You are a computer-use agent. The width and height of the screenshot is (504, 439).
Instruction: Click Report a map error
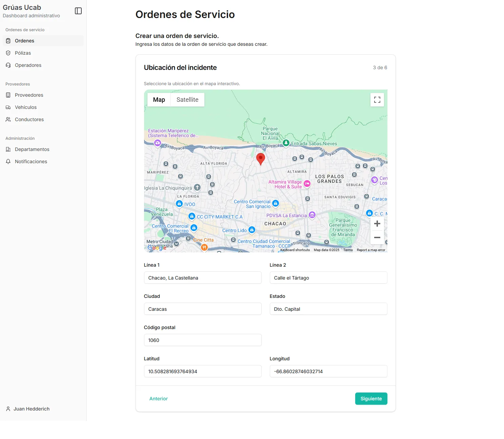click(x=371, y=250)
